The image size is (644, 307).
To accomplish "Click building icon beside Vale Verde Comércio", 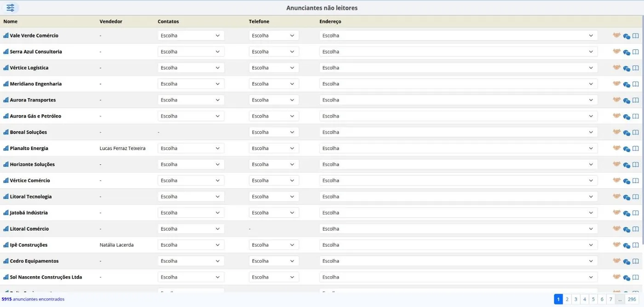I will [x=6, y=35].
